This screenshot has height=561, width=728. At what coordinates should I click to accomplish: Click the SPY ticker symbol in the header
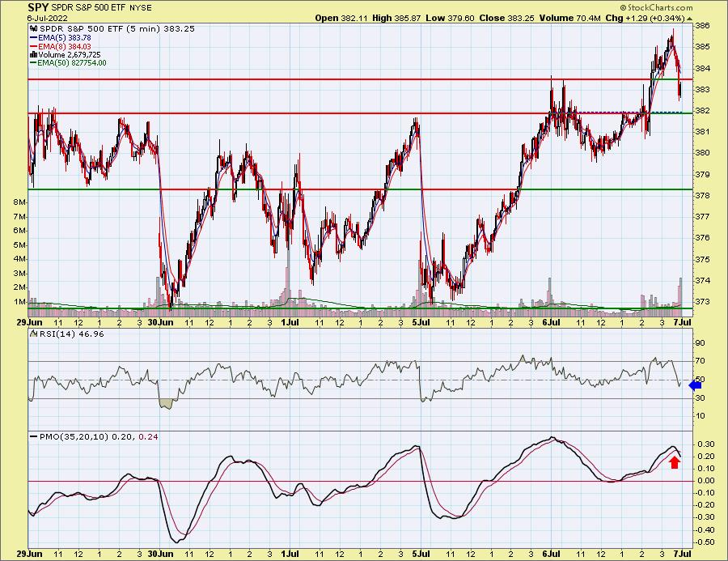[x=38, y=7]
